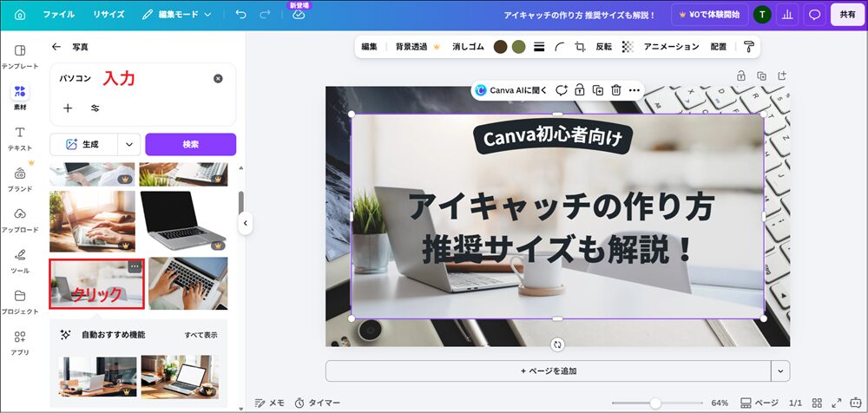Click the page lock icon above canvas
Image resolution: width=868 pixels, height=413 pixels.
point(741,75)
